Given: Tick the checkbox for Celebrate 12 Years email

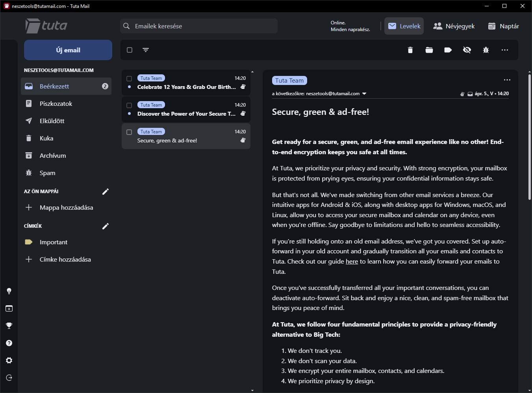Looking at the screenshot, I should pos(129,79).
